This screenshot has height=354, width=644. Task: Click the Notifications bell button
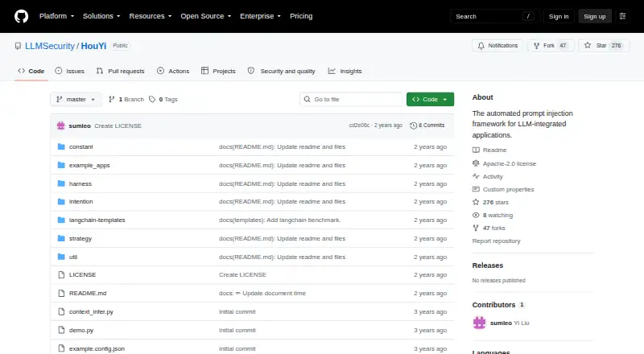[x=497, y=46]
